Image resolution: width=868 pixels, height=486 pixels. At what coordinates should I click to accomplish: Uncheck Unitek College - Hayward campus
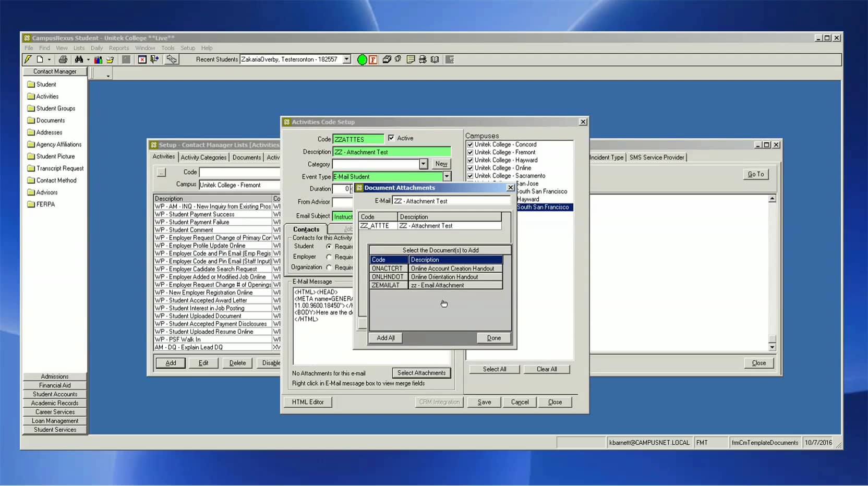(470, 160)
